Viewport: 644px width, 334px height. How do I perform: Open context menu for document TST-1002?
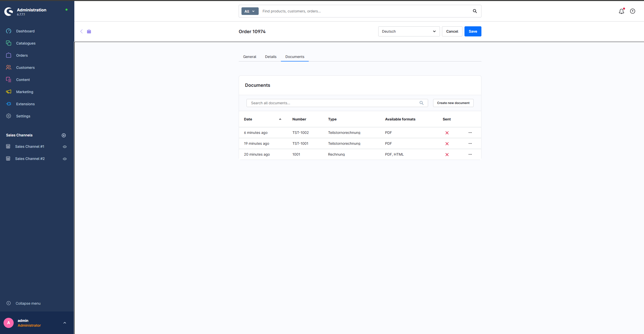click(x=470, y=133)
